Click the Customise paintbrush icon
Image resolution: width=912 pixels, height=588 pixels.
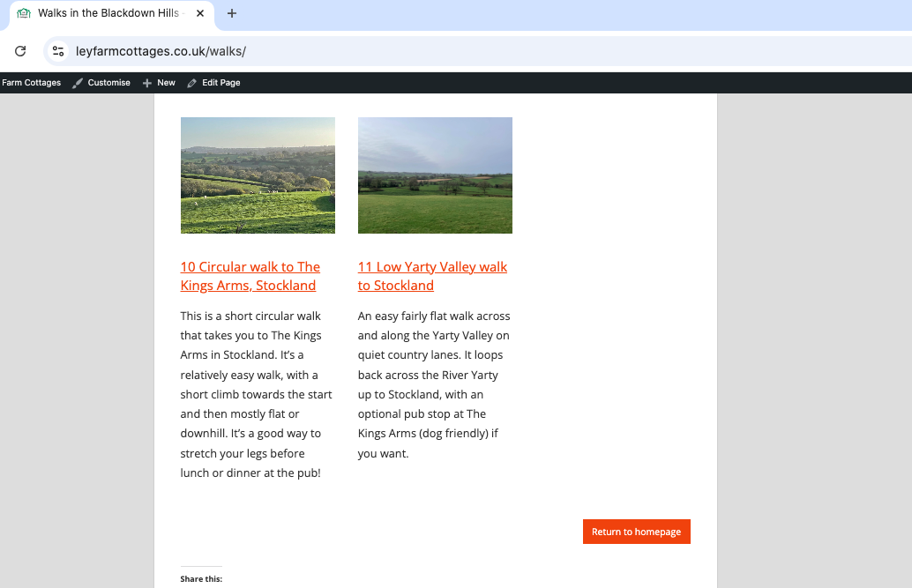pyautogui.click(x=78, y=83)
